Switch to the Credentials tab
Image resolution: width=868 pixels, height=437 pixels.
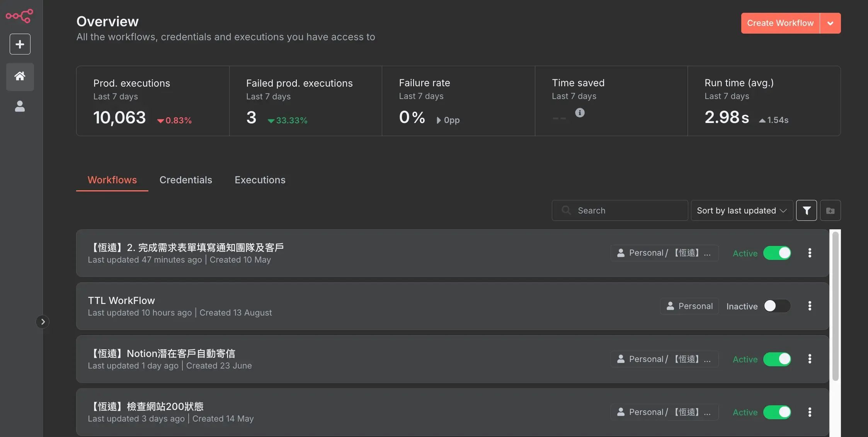point(186,180)
